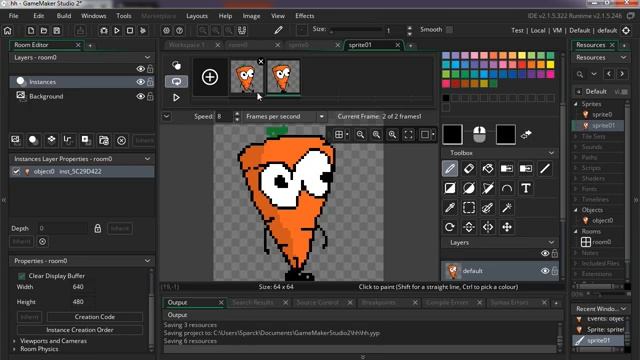The image size is (640, 360).
Task: Switch to the Output tab
Action: click(x=177, y=302)
